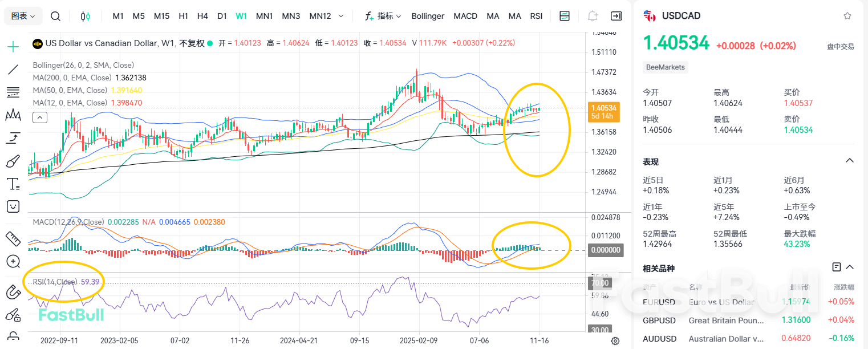The width and height of the screenshot is (868, 349).
Task: Select the emoji sticker tool
Action: coord(13,206)
